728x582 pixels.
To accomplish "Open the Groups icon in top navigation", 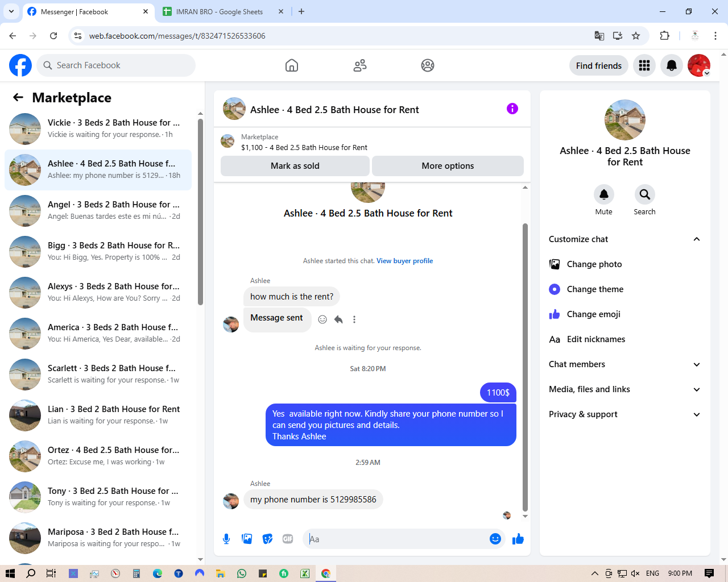I will (428, 65).
